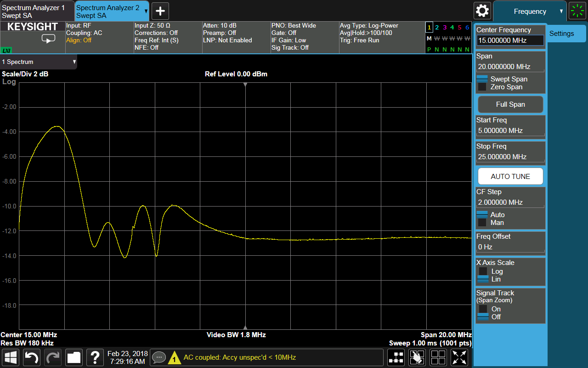588x368 pixels.
Task: Open Spectrum Analyzer 2 tab dropdown arrow
Action: pos(146,11)
